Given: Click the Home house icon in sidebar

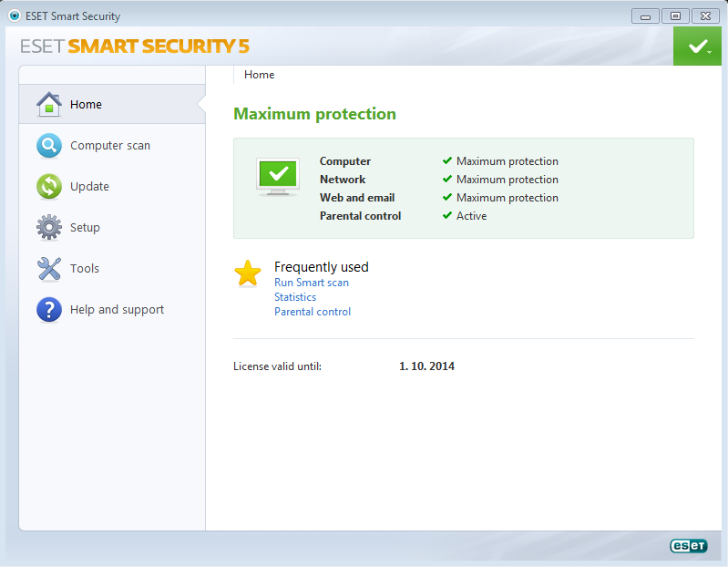Looking at the screenshot, I should [49, 104].
